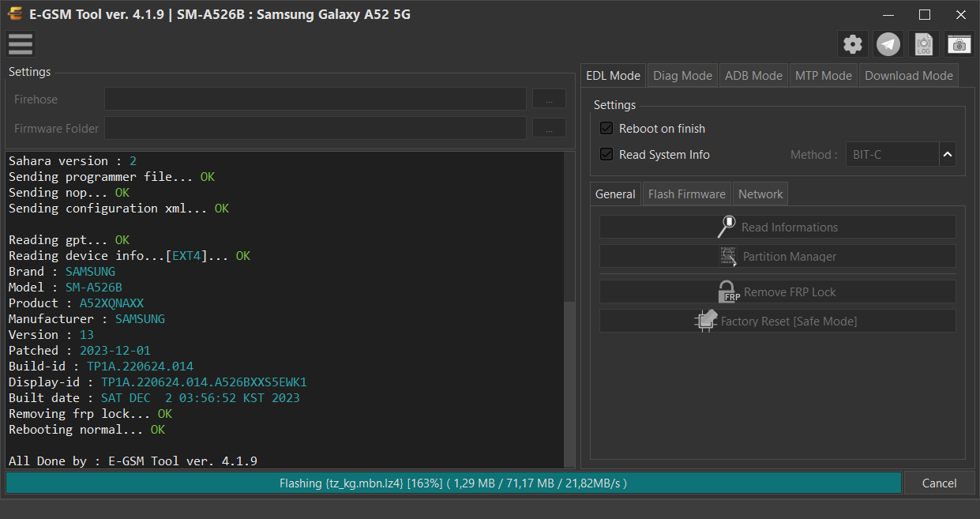Click the 'Build-id : TP1A.220624.014' line
Screen dimensions: 980x519
click(x=101, y=367)
